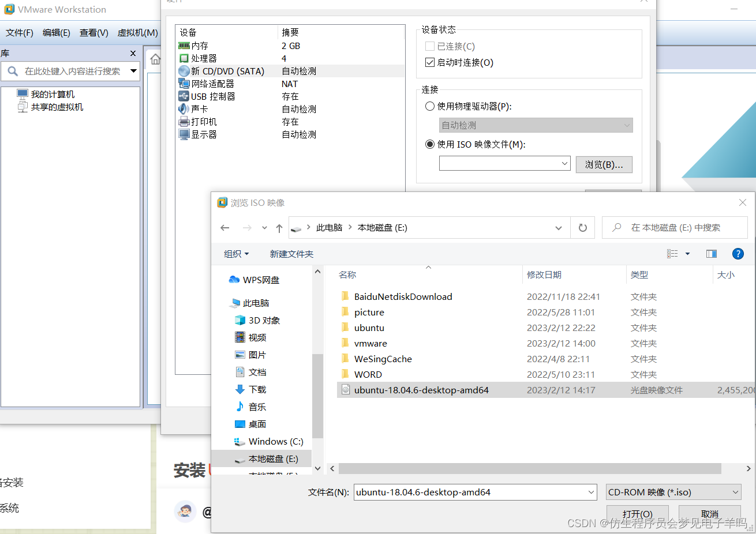Open Windows (C:) drive in sidebar
Image resolution: width=756 pixels, height=534 pixels.
(x=269, y=441)
